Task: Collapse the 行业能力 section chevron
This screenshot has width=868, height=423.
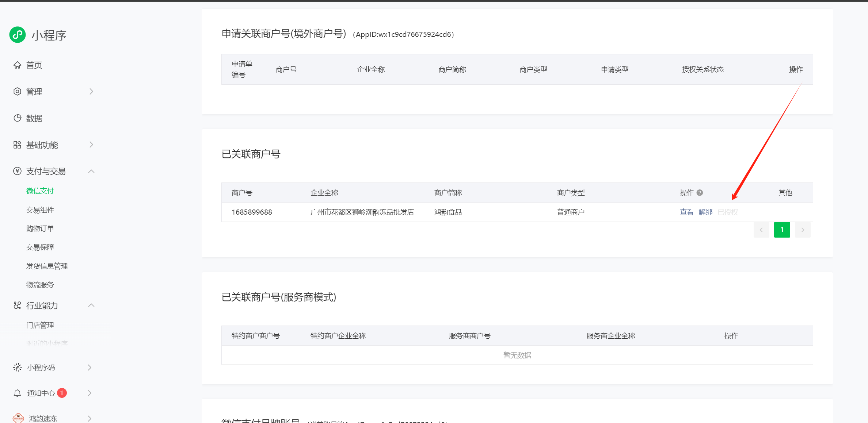Action: click(x=91, y=305)
